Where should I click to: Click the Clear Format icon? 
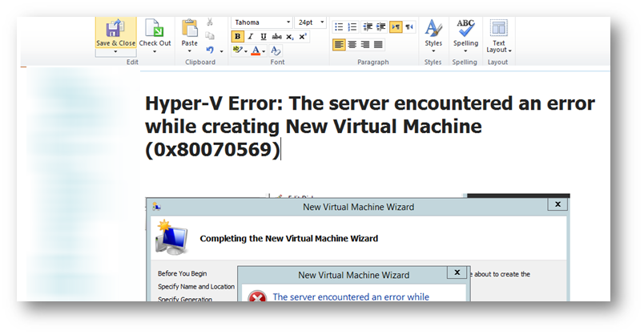(276, 50)
